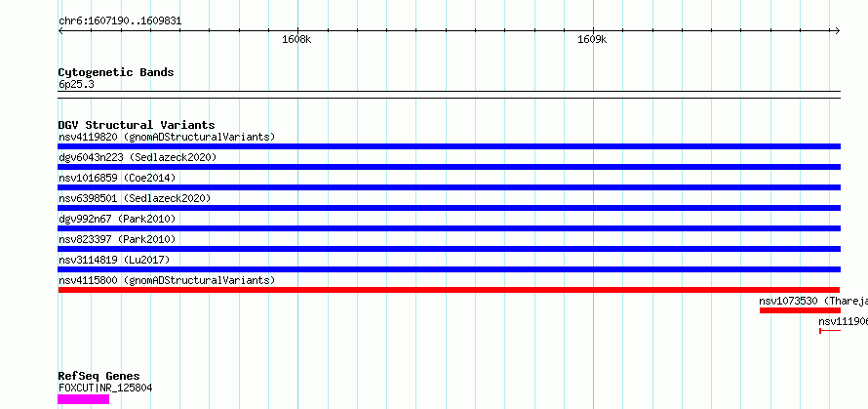Click the 6p25.3 cytogenetic band line
868x409 pixels.
pos(449,95)
